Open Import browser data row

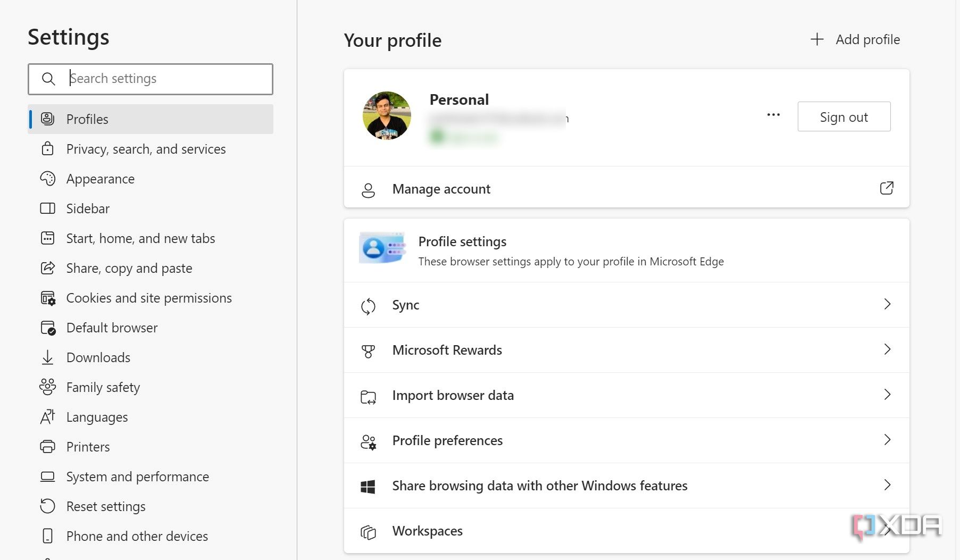tap(627, 395)
